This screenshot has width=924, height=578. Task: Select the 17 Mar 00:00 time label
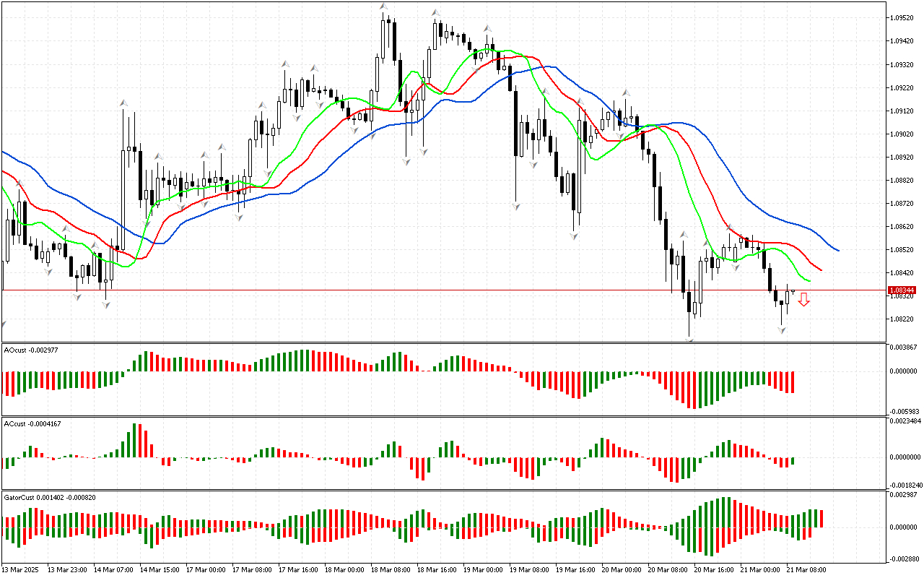(205, 569)
